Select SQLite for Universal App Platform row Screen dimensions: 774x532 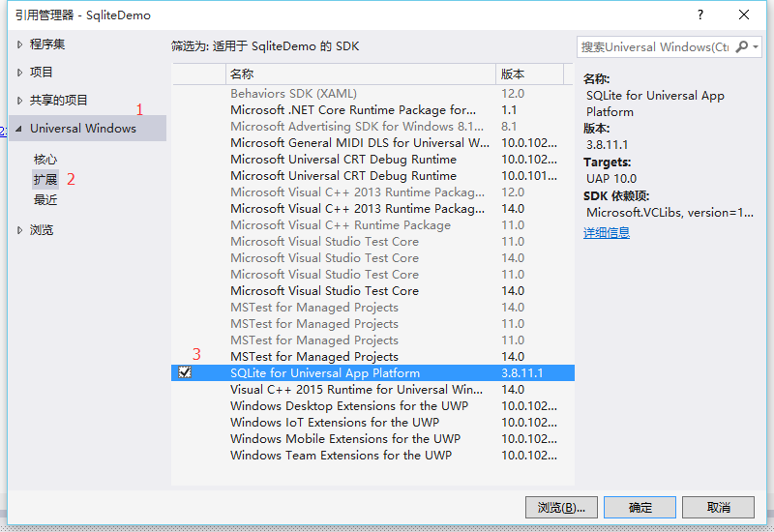(x=372, y=373)
